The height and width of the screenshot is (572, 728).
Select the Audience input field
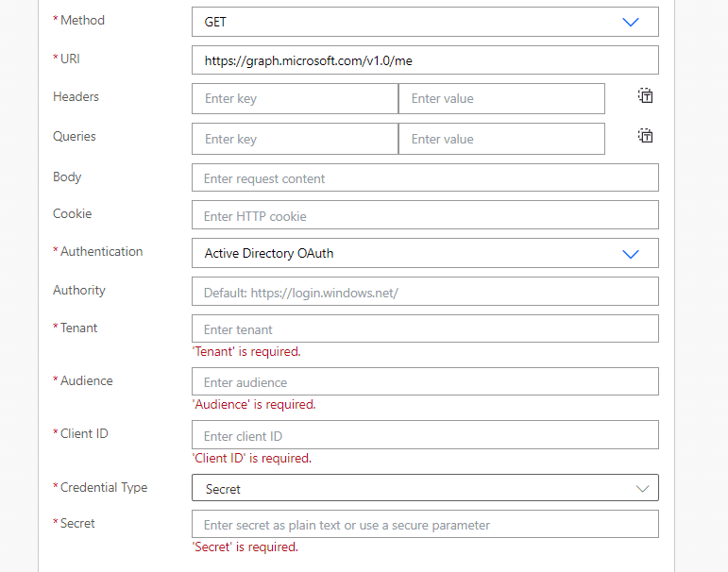[425, 381]
